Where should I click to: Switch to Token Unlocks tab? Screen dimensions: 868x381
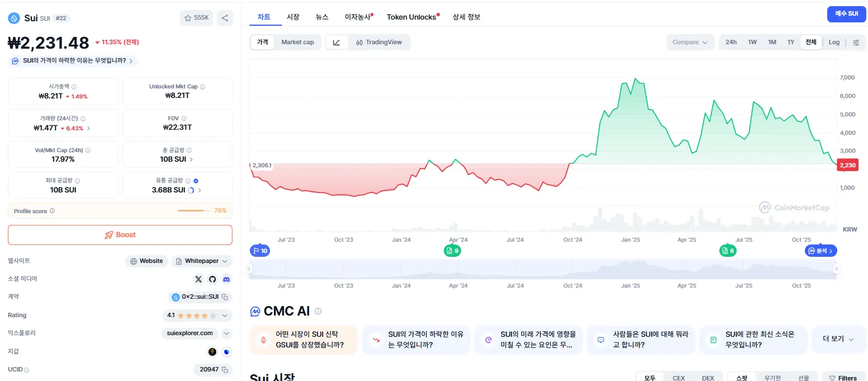click(411, 17)
